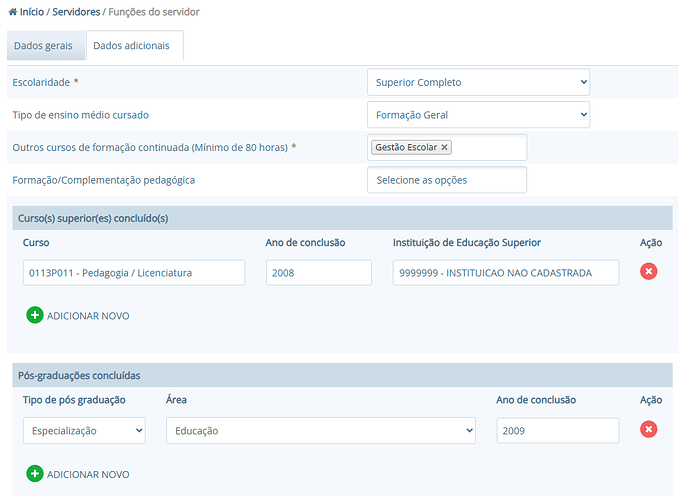Viewport: 690px width, 496px height.
Task: Go to Servidores breadcrumb link
Action: pyautogui.click(x=76, y=12)
